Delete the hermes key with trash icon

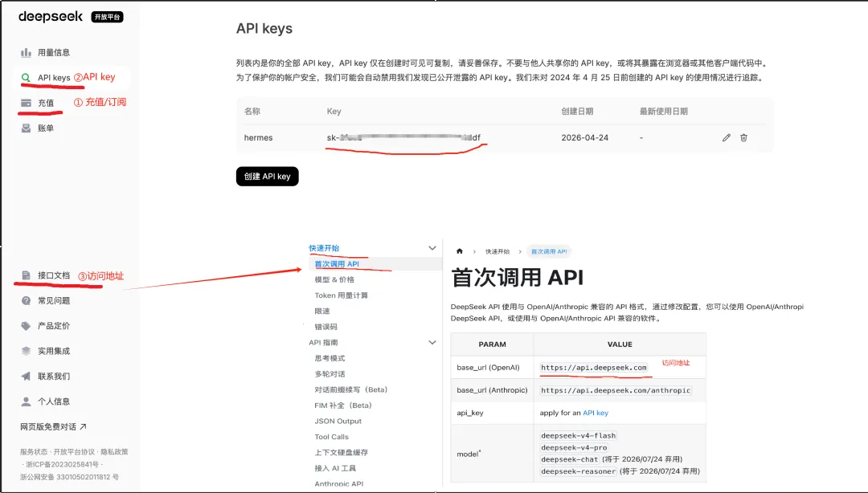click(x=743, y=137)
